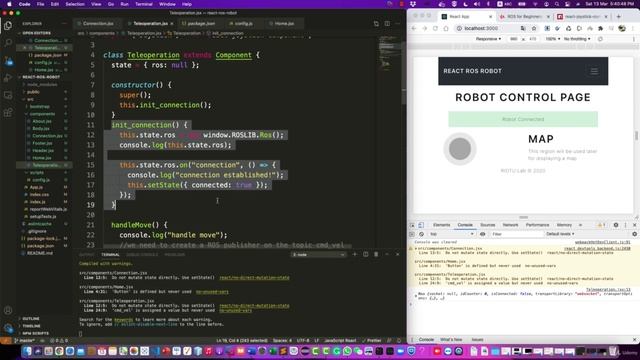The height and width of the screenshot is (360, 640).
Task: Open the Default levels dropdown
Action: pos(560,234)
